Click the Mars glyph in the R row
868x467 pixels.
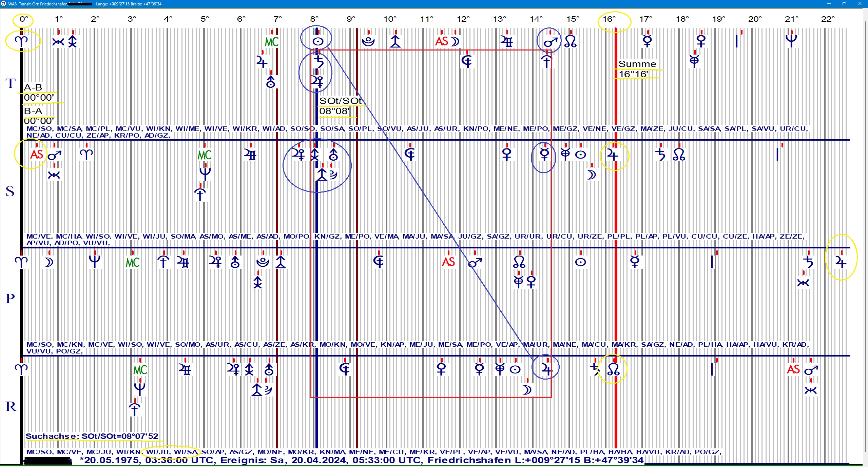[x=811, y=370]
